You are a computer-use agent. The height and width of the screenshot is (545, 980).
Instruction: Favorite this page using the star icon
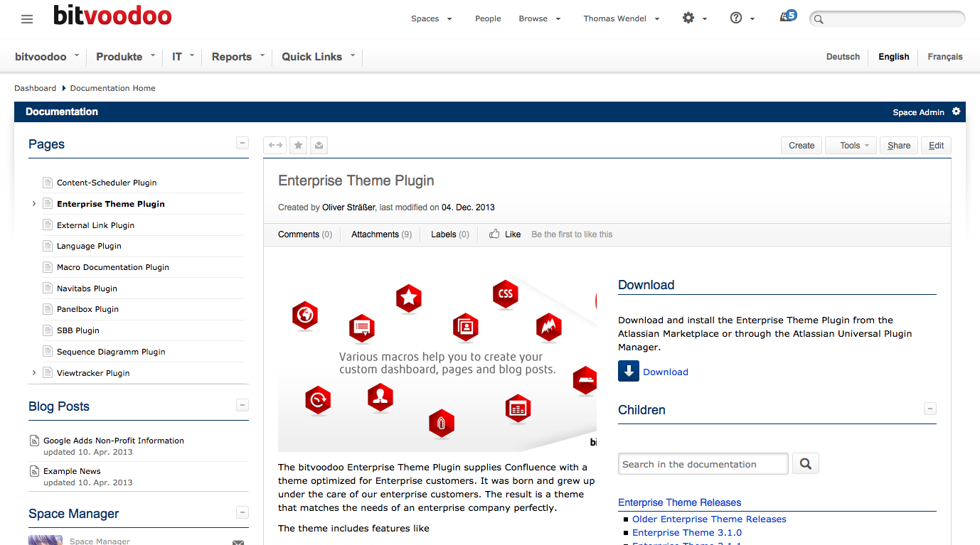[298, 145]
